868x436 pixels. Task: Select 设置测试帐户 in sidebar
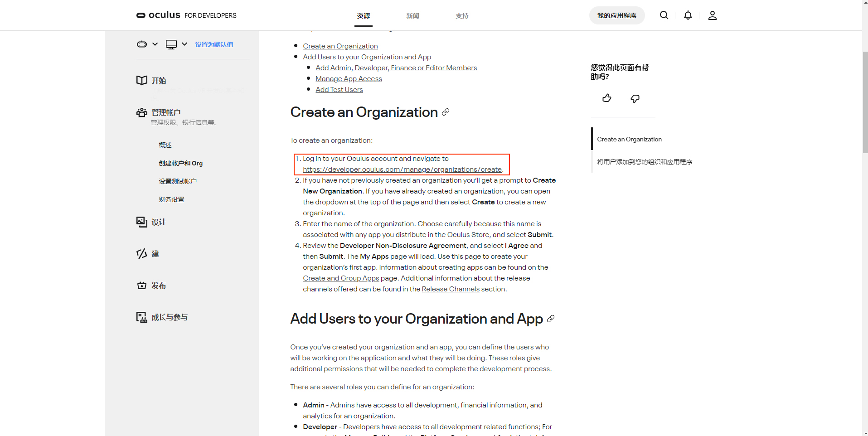[x=177, y=181]
